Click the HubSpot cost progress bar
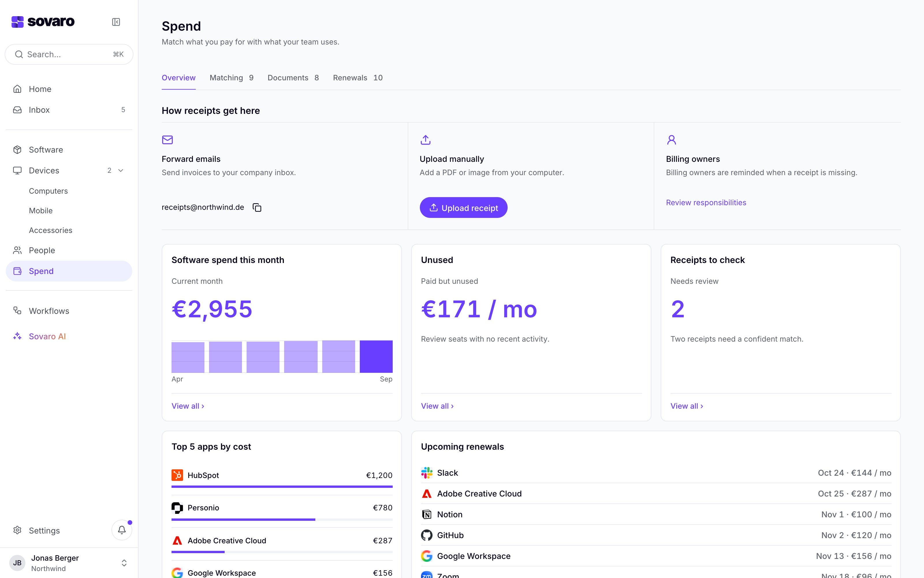Screen dimensions: 924x578 point(282,487)
